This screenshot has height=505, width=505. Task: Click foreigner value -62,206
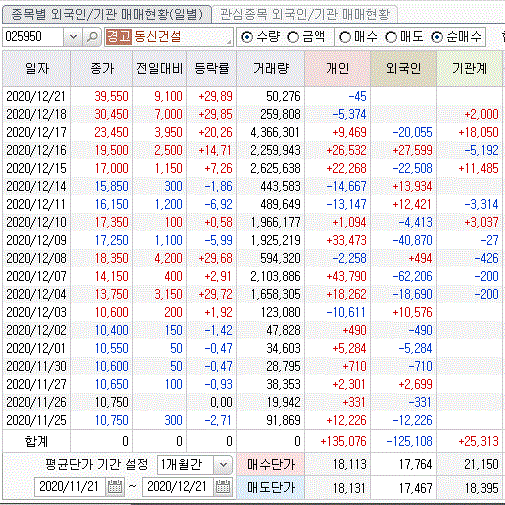pyautogui.click(x=412, y=276)
